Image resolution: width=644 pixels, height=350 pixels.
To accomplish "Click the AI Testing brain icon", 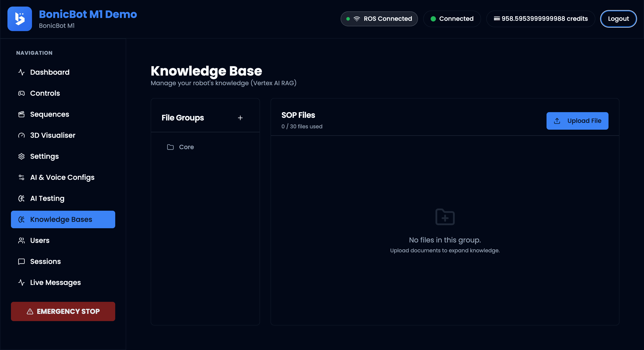I will pos(21,198).
